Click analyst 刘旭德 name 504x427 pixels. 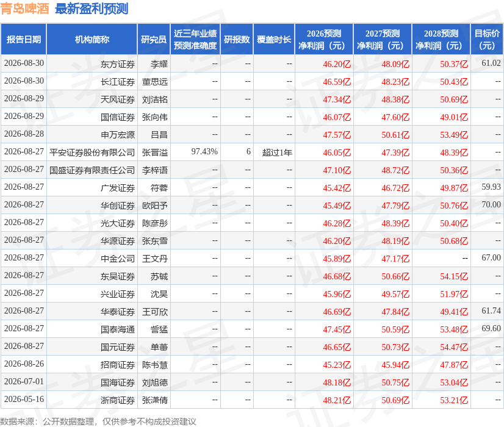point(155,382)
